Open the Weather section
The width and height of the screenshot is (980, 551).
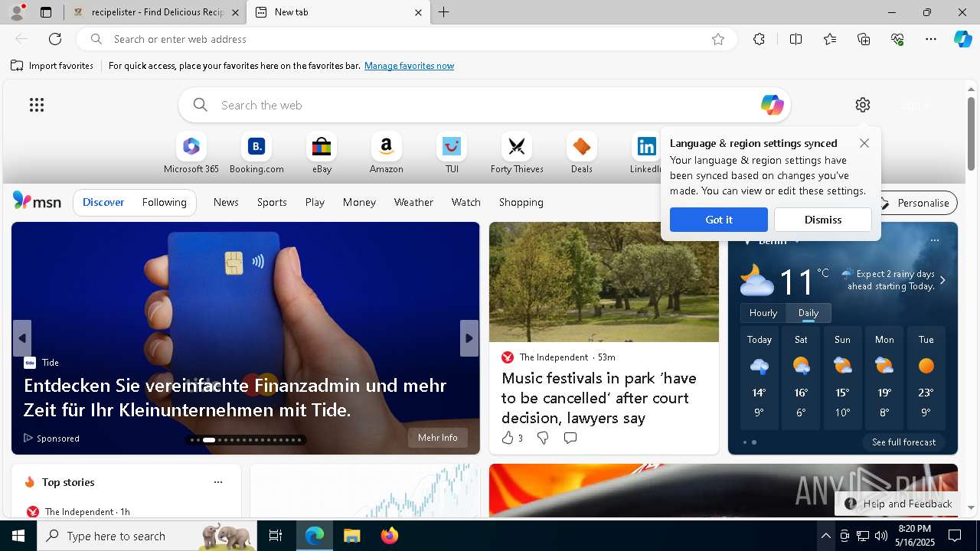[x=413, y=202]
